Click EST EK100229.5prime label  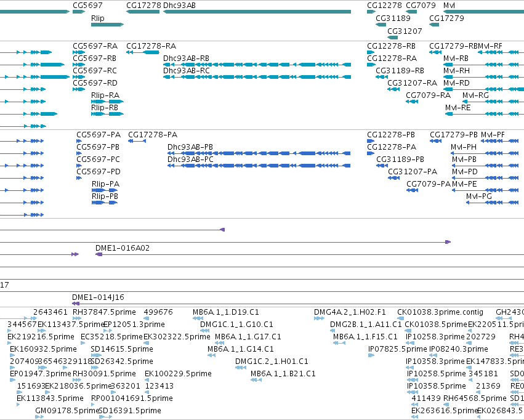pyautogui.click(x=178, y=374)
